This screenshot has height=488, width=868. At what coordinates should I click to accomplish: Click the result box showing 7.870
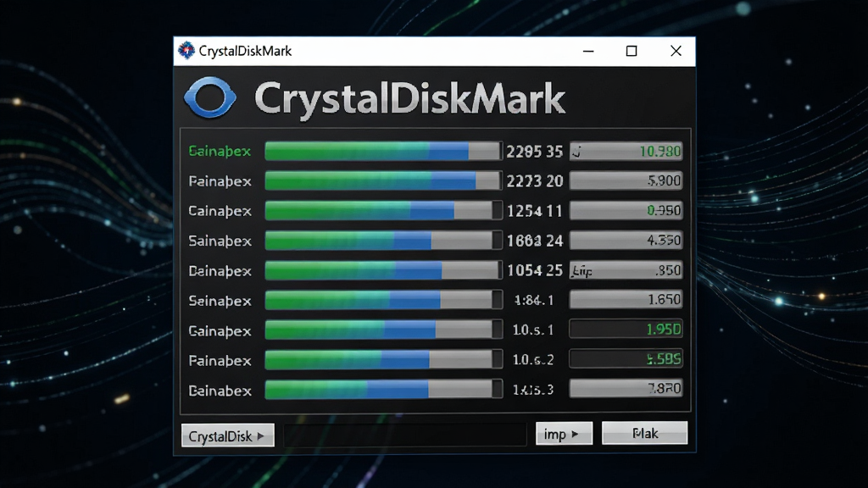click(x=626, y=388)
